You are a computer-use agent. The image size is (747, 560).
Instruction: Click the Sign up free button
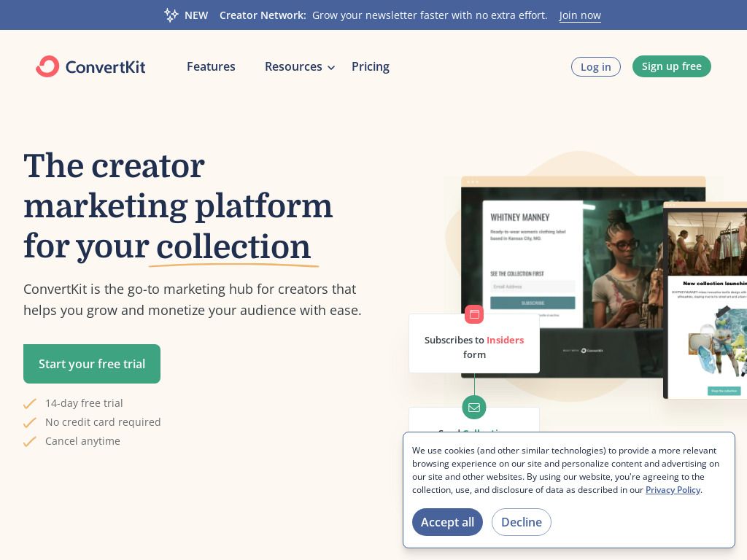coord(672,66)
